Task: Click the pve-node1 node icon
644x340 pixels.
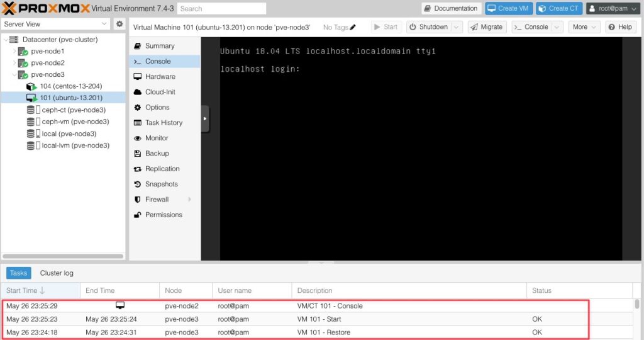Action: 23,52
